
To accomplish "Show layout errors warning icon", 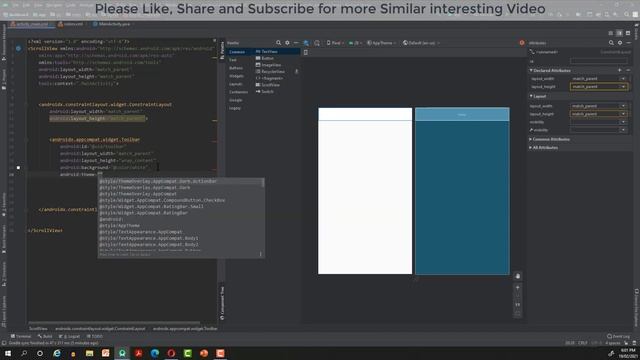I will pos(522,43).
